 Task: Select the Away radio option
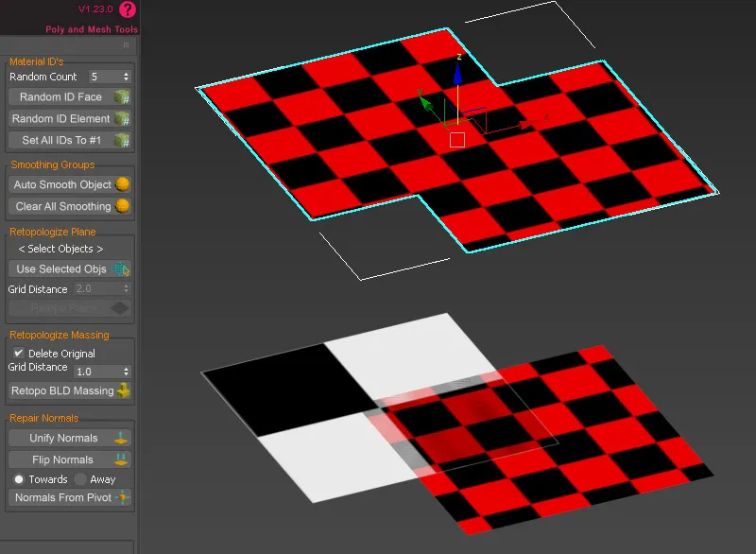(x=80, y=479)
